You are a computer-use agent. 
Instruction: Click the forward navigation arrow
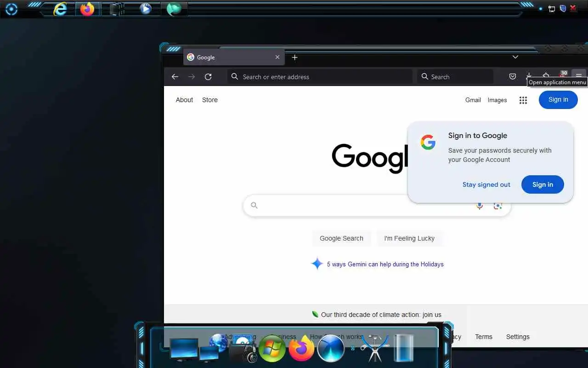point(192,77)
